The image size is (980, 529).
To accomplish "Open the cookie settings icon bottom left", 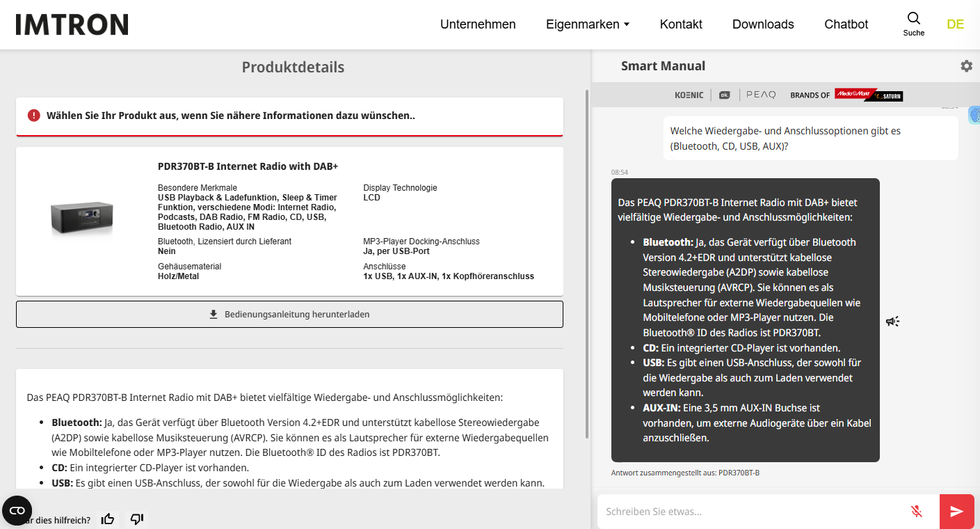I will click(x=17, y=510).
